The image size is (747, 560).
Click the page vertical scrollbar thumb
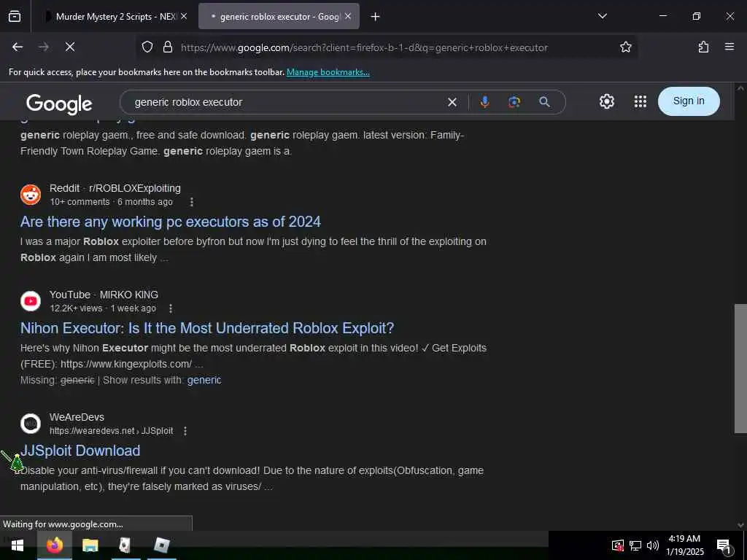(x=740, y=368)
